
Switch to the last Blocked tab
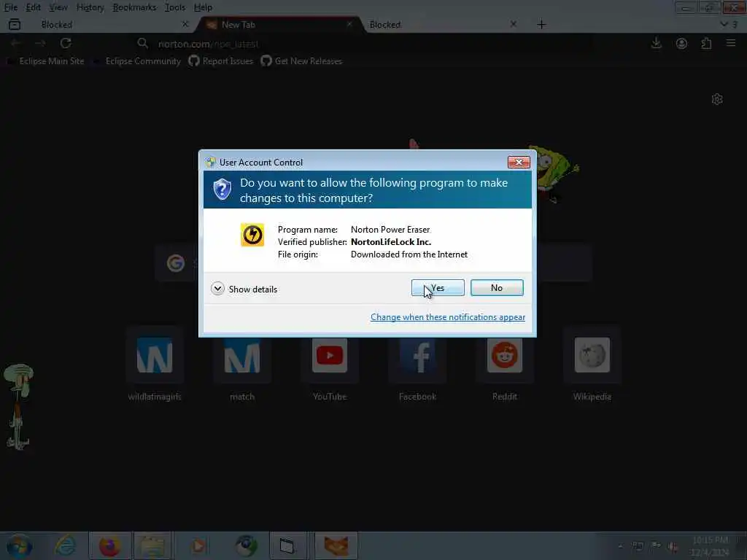pos(443,24)
